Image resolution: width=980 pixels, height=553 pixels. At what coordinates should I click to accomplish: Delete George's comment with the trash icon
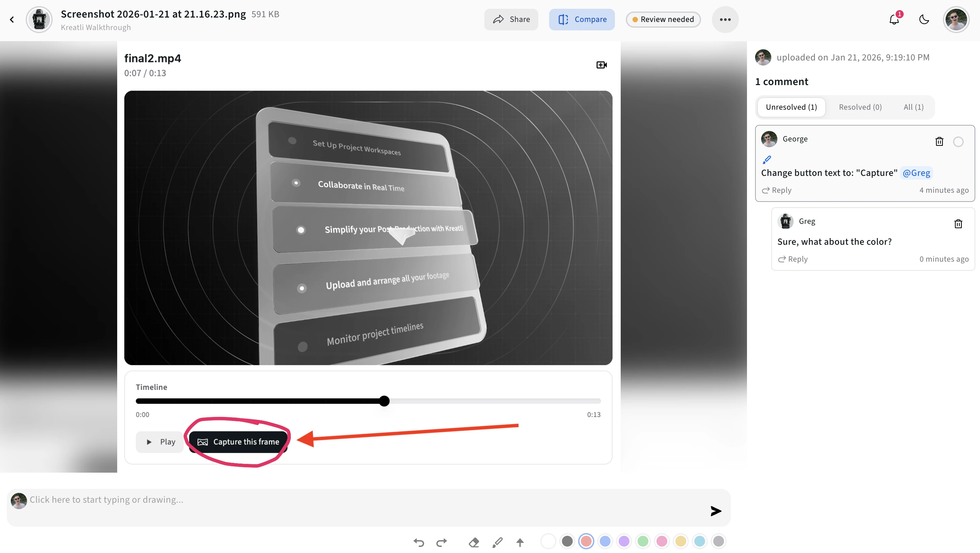pos(939,141)
